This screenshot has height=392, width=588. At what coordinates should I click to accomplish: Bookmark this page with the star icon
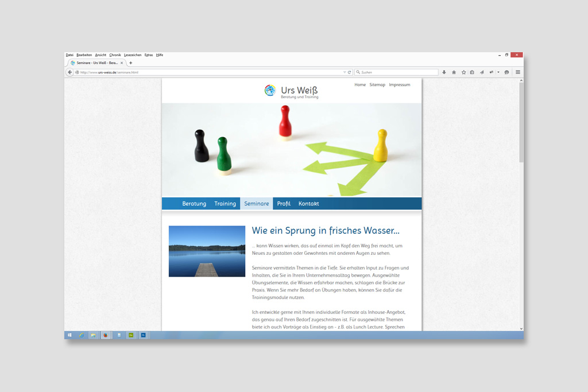(x=463, y=72)
